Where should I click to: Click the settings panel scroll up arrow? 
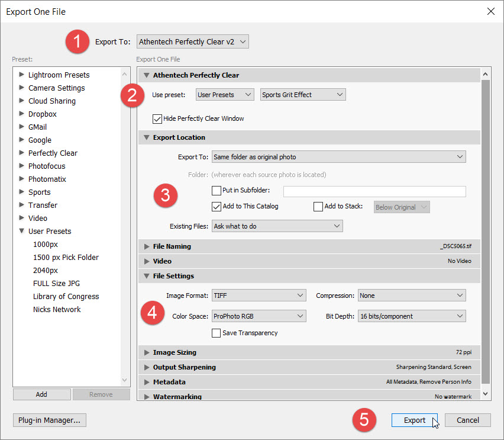click(485, 75)
